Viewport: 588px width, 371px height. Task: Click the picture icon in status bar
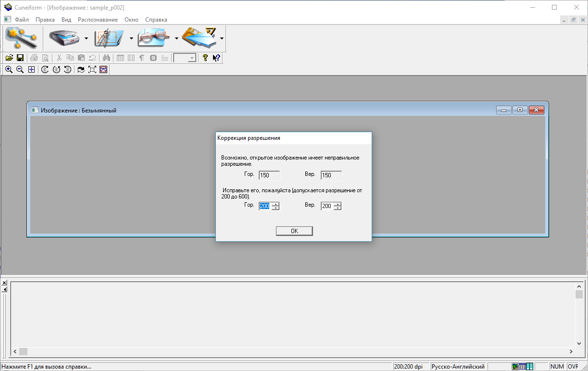[x=515, y=367]
